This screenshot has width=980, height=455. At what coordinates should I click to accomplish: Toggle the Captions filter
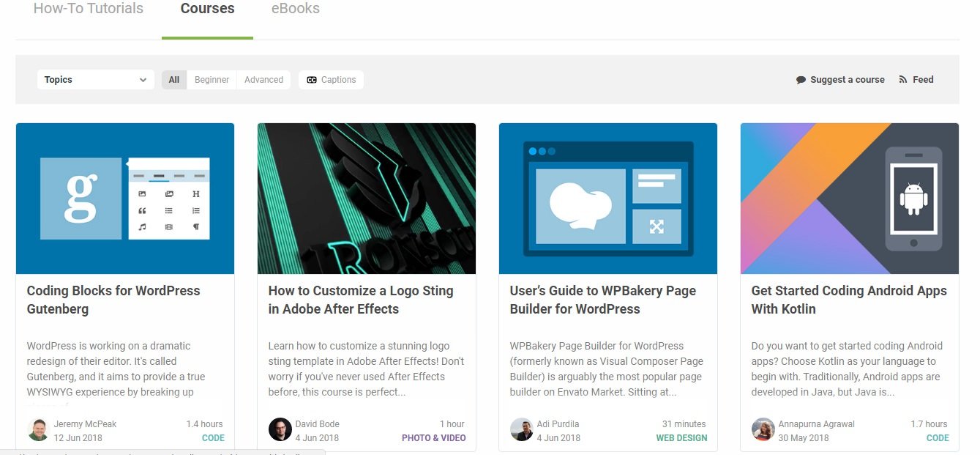[x=331, y=80]
